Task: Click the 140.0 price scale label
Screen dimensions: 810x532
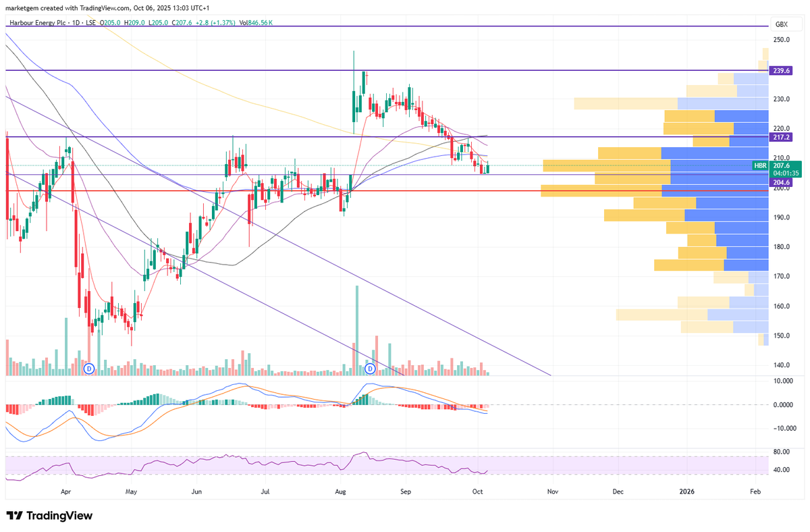Action: click(x=782, y=365)
